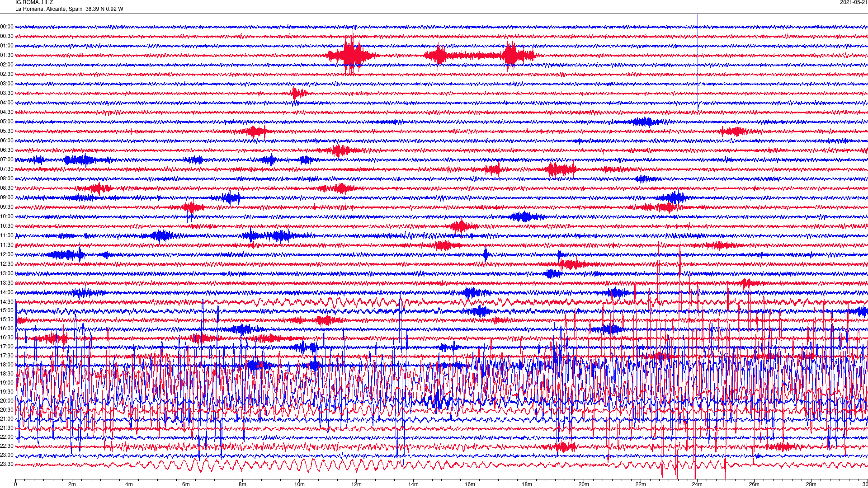Image resolution: width=868 pixels, height=488 pixels.
Task: Click the 10m tick on the time axis
Action: (299, 484)
